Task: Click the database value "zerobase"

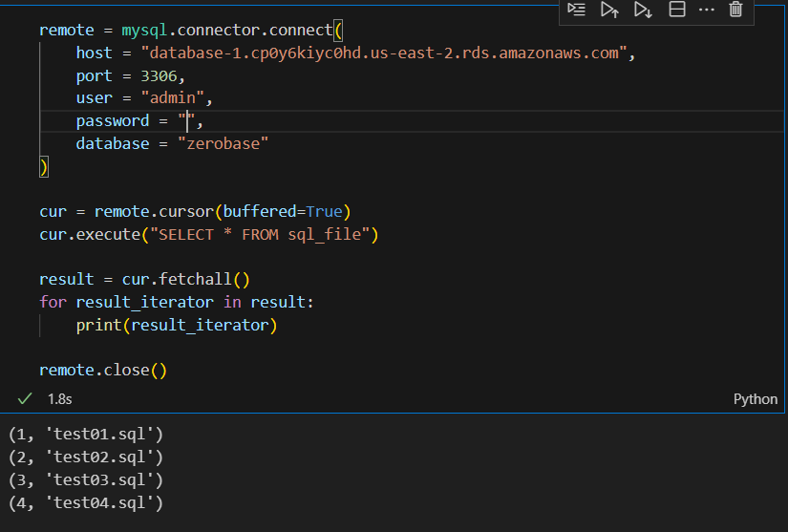Action: tap(224, 143)
